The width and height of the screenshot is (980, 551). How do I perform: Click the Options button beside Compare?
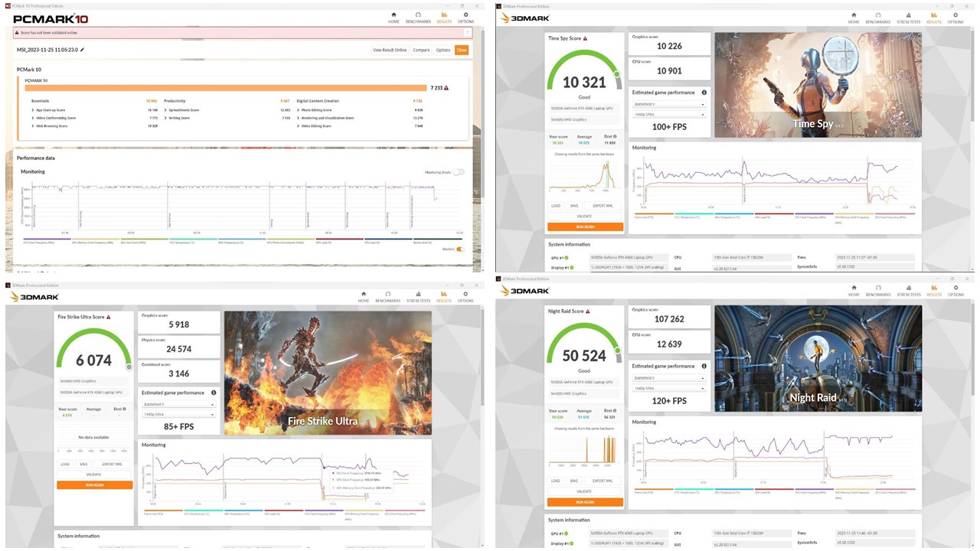443,50
